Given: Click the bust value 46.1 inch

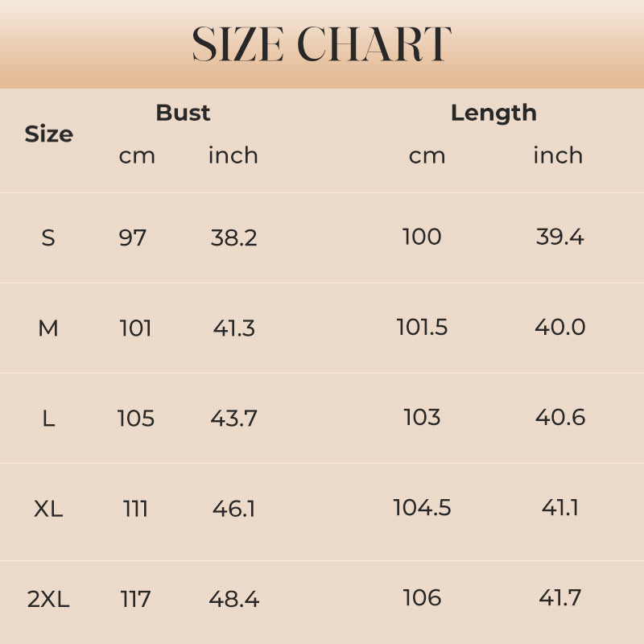Looking at the screenshot, I should (234, 509).
